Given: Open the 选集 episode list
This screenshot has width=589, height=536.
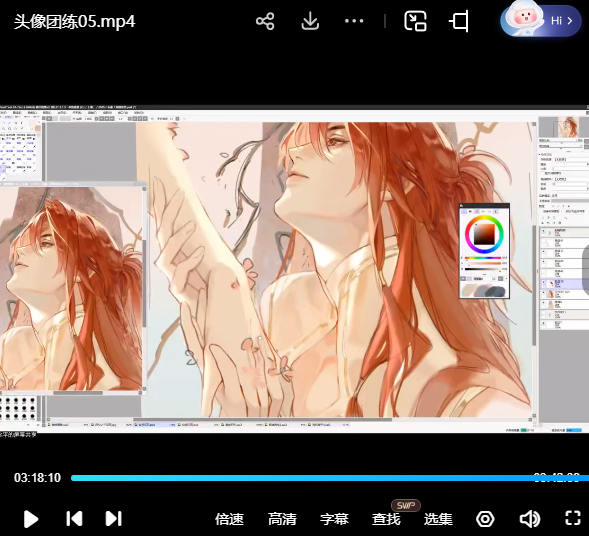Looking at the screenshot, I should 438,519.
